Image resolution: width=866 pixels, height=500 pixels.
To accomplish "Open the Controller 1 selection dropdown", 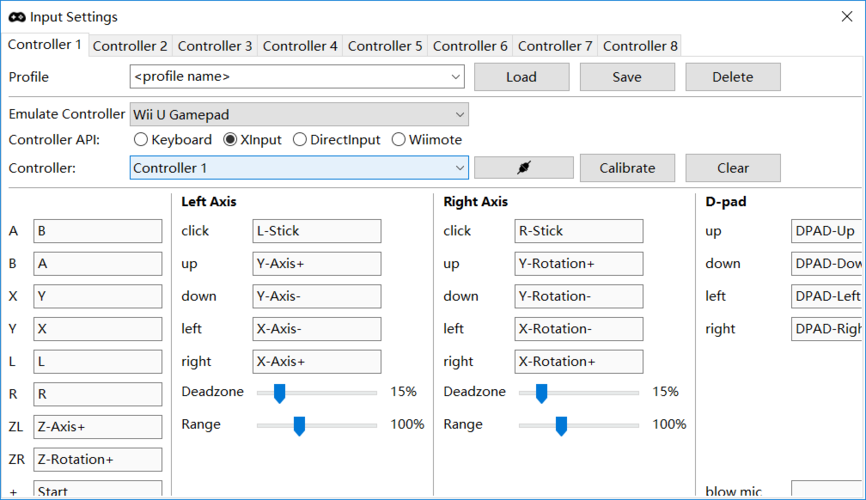I will pyautogui.click(x=299, y=167).
